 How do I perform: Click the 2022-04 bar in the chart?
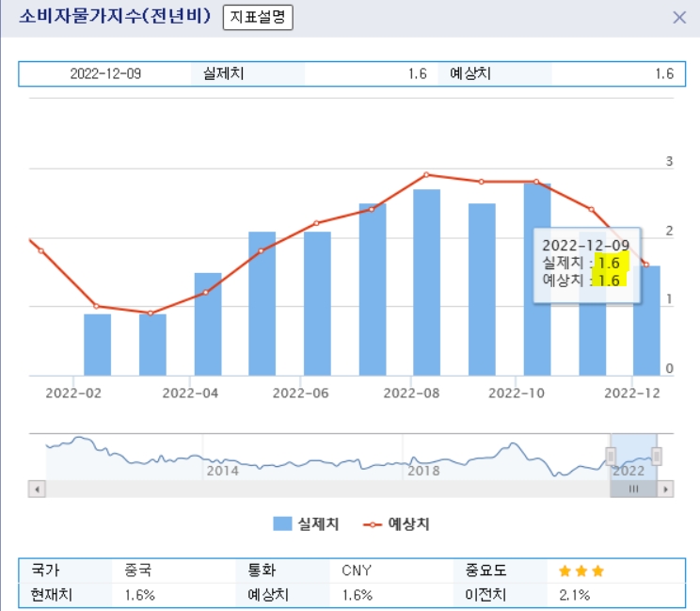pyautogui.click(x=208, y=324)
